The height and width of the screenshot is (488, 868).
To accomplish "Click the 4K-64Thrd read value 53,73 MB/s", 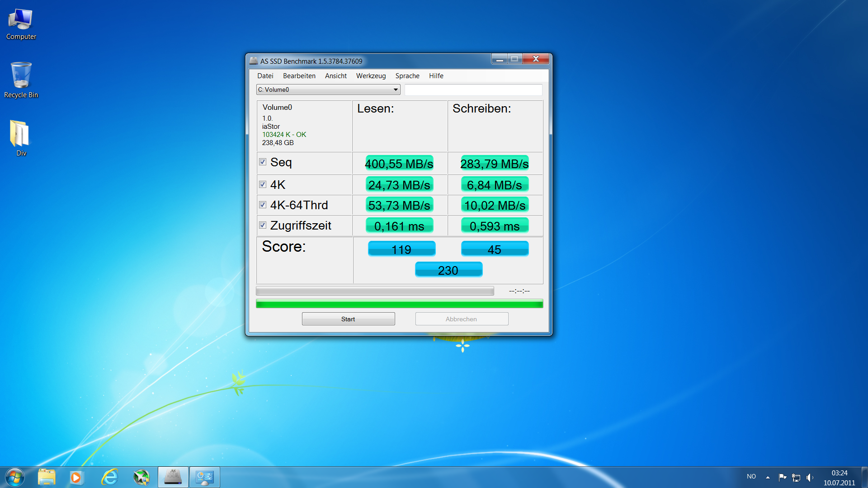I will coord(399,205).
